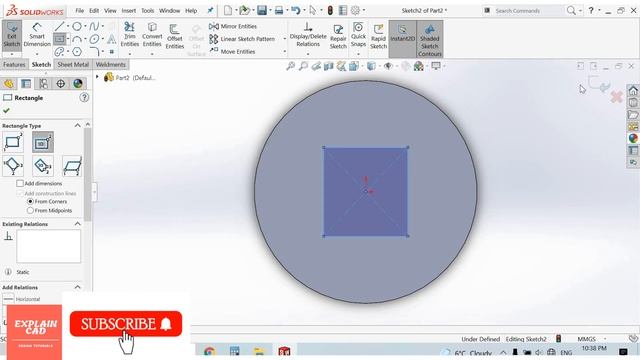Select Center Rectangle type
Image resolution: width=640 pixels, height=360 pixels.
[x=43, y=142]
